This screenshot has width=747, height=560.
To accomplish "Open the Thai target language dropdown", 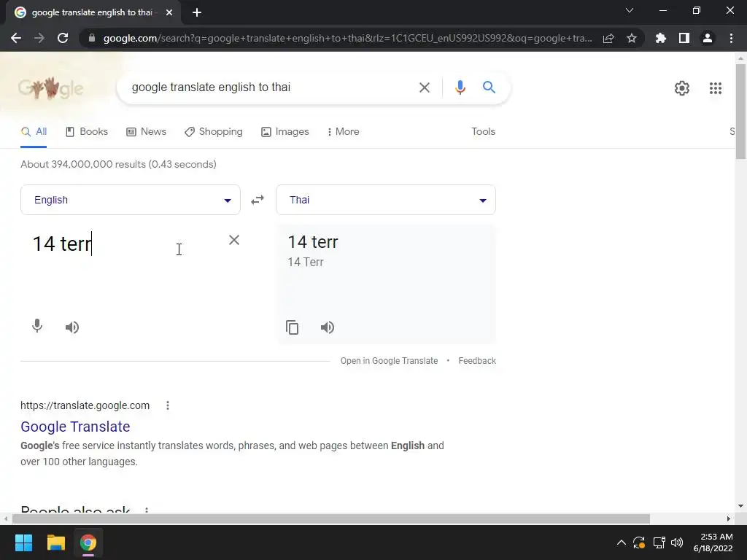I will tap(386, 200).
